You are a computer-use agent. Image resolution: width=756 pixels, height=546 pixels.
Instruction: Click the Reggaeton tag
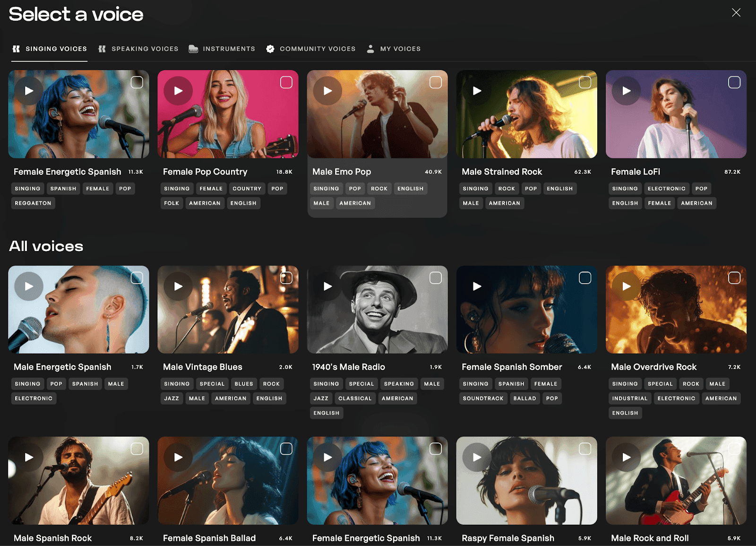click(x=33, y=203)
